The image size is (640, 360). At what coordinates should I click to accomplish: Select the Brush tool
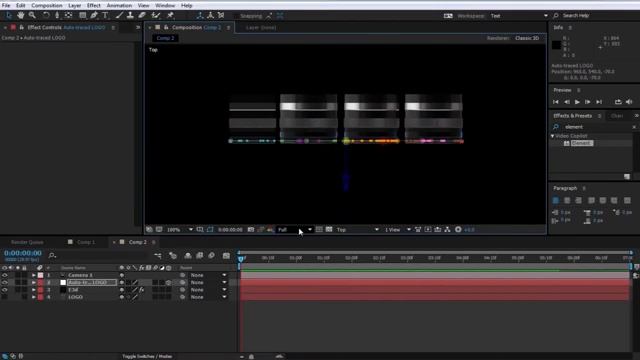119,16
